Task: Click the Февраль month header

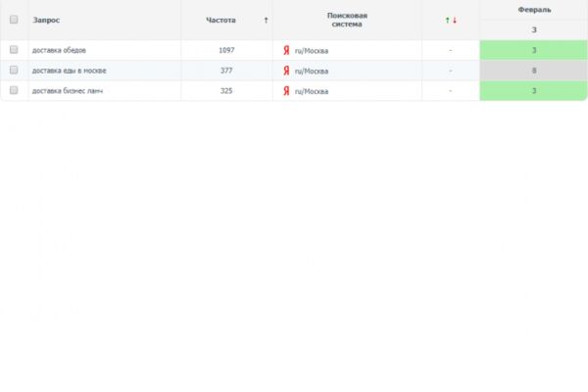Action: point(534,10)
